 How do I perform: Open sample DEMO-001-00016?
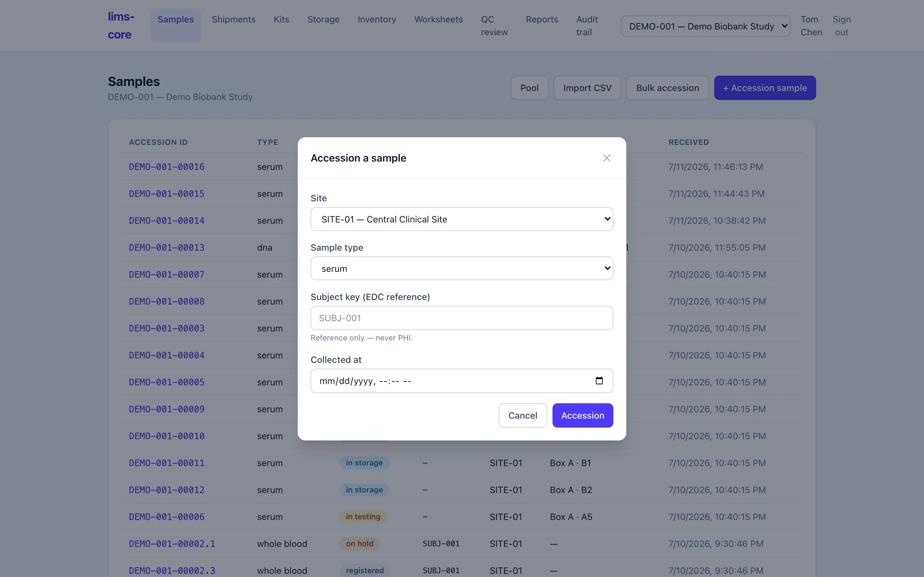coord(167,167)
